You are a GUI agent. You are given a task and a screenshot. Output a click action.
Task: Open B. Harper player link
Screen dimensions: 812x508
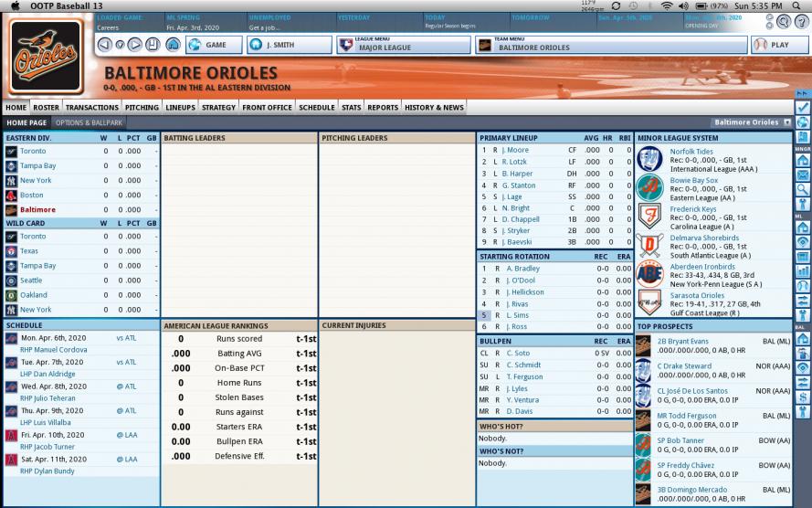pos(517,174)
